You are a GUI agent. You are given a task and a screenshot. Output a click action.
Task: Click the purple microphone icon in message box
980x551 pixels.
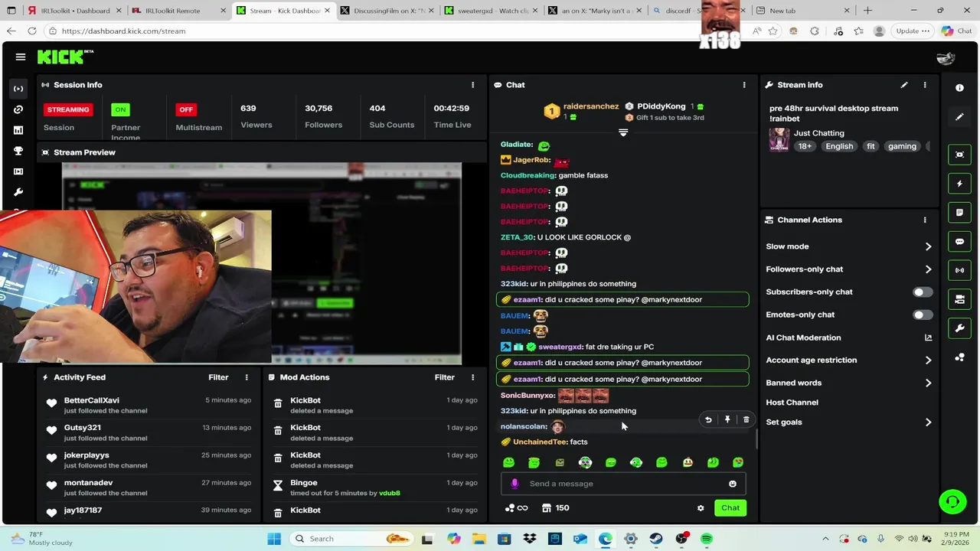pyautogui.click(x=514, y=484)
